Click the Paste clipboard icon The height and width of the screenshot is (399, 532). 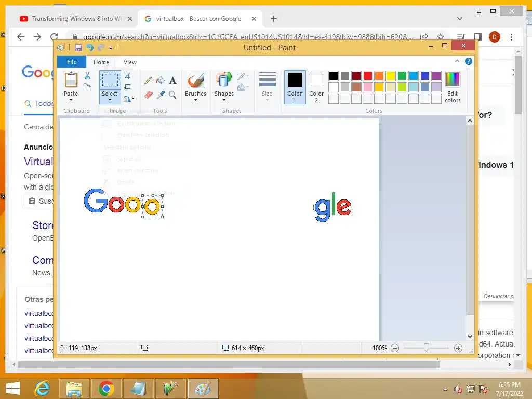[71, 80]
